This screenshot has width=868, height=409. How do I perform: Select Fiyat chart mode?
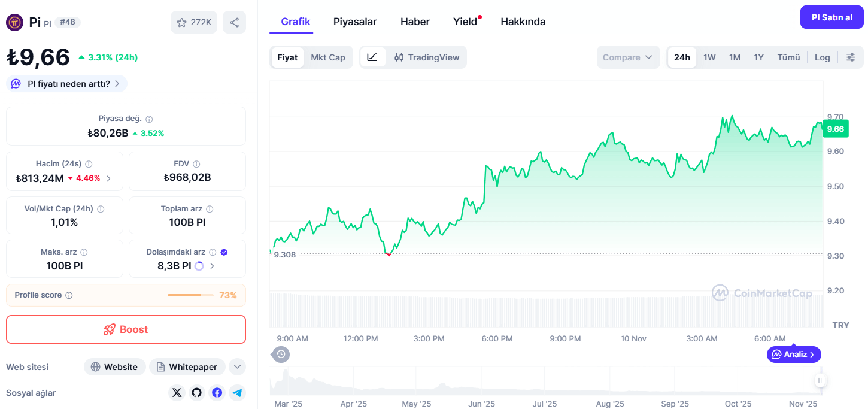[287, 57]
